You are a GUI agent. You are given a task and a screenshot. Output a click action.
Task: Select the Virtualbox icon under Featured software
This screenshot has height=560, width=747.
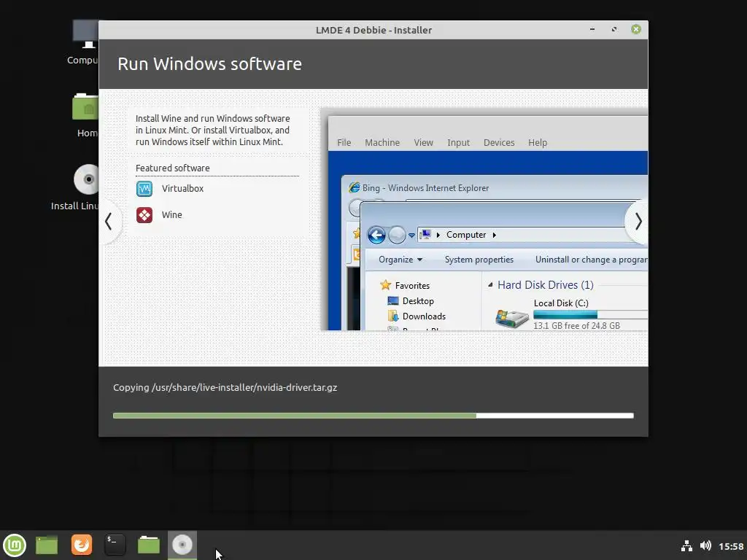click(x=144, y=189)
